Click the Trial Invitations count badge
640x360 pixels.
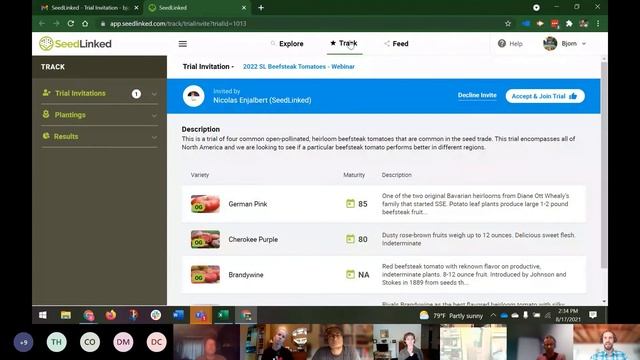point(136,94)
